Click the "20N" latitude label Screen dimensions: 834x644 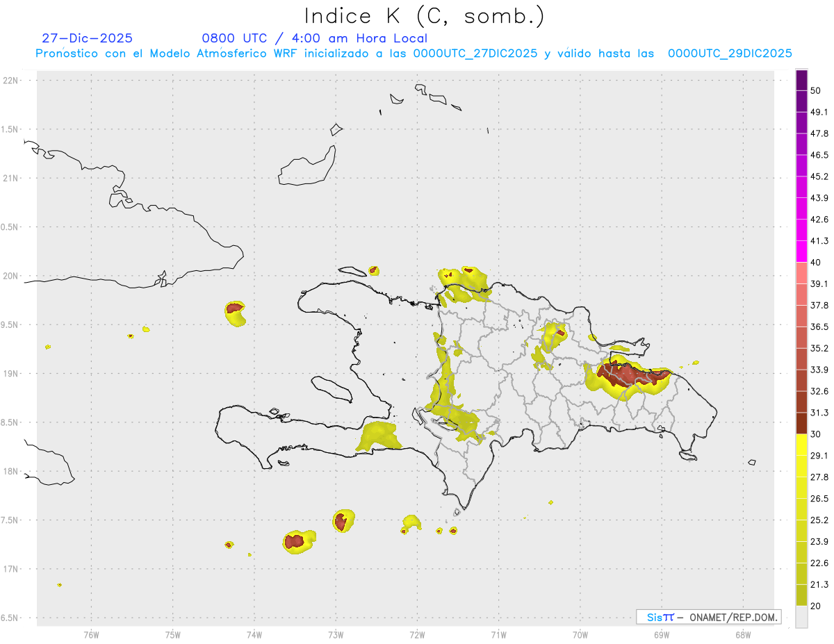[x=12, y=276]
